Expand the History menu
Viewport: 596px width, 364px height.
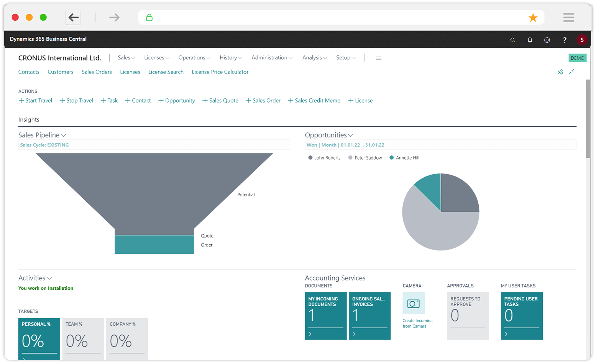231,58
